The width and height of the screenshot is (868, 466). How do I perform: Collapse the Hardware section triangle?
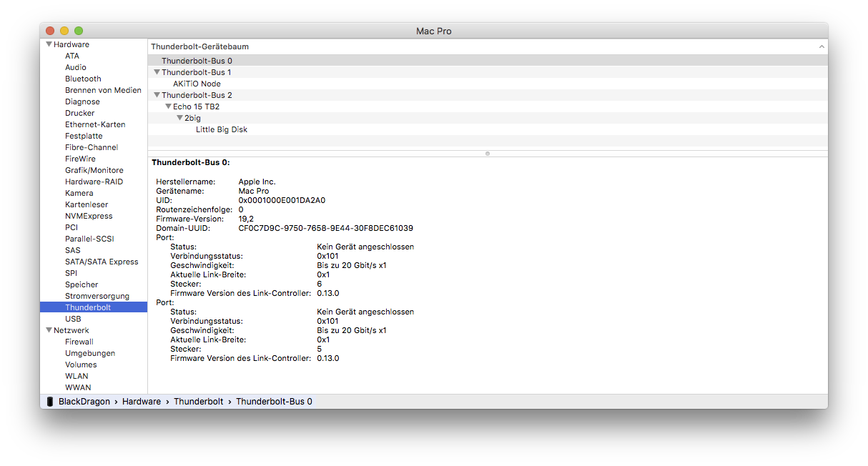[49, 44]
